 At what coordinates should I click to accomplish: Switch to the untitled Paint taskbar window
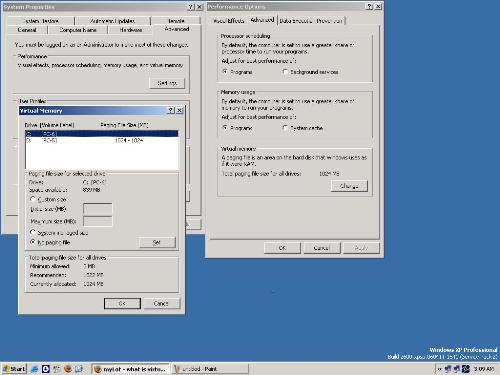click(210, 369)
